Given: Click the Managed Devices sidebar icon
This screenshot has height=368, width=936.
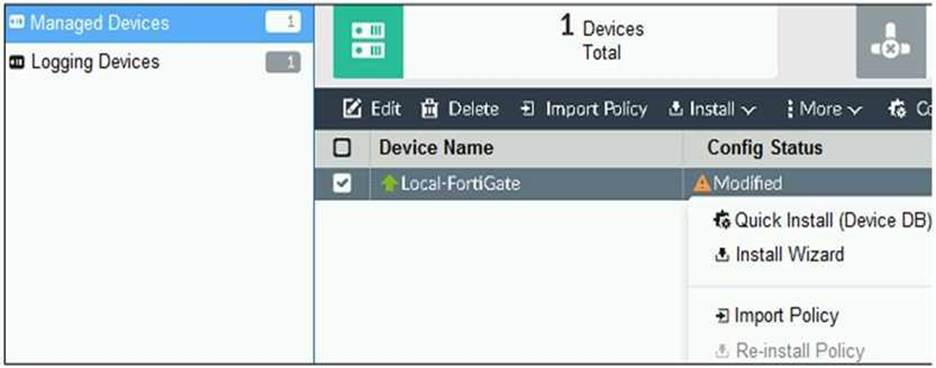Looking at the screenshot, I should tap(17, 23).
